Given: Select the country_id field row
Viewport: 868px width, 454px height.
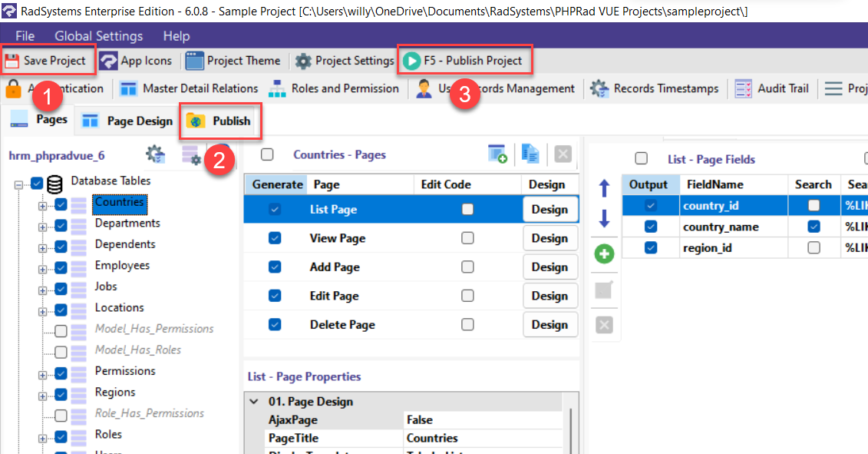Looking at the screenshot, I should click(745, 206).
